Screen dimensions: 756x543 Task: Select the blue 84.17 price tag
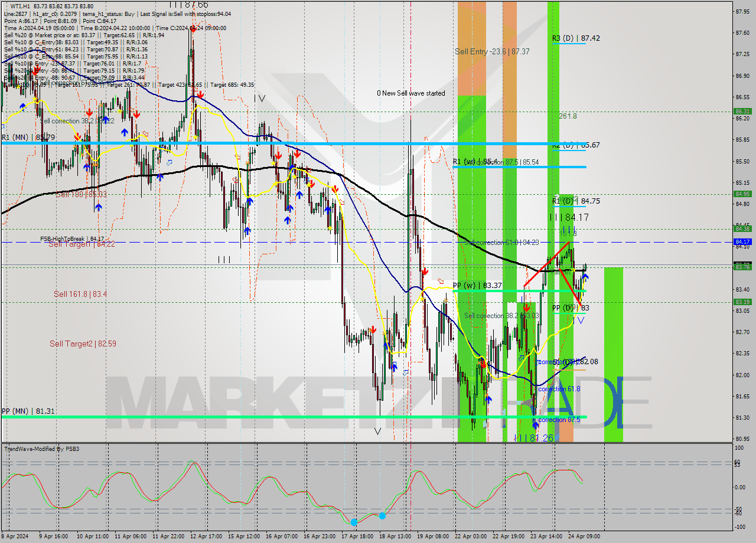(x=742, y=241)
